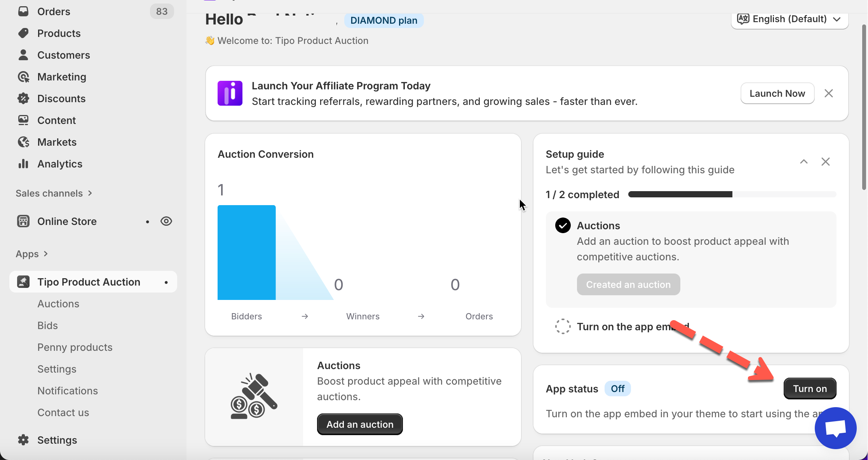Image resolution: width=868 pixels, height=460 pixels.
Task: Click the Analytics bar chart icon
Action: click(23, 164)
